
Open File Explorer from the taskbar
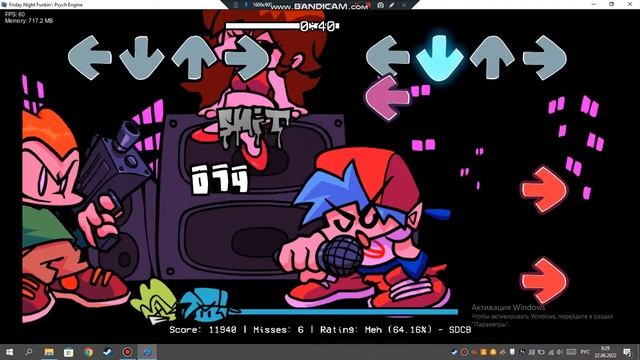click(49, 352)
